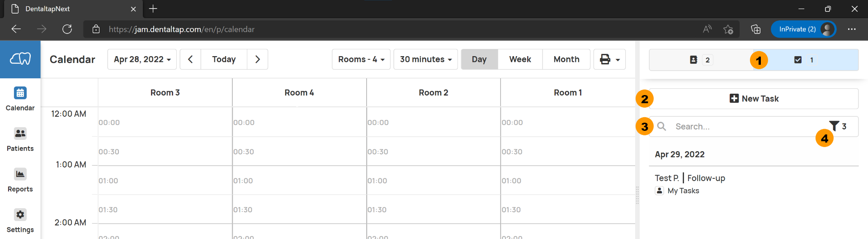Switch calendar to Month view
The image size is (868, 239).
click(566, 59)
